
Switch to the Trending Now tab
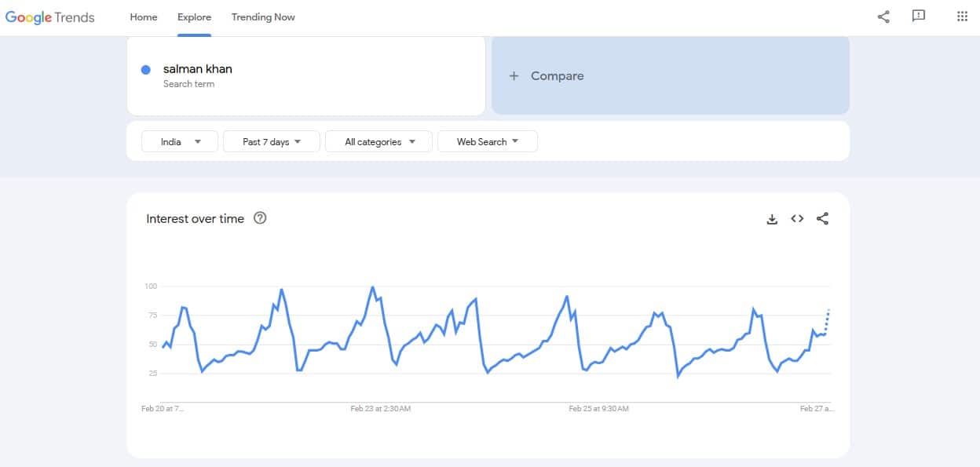263,17
